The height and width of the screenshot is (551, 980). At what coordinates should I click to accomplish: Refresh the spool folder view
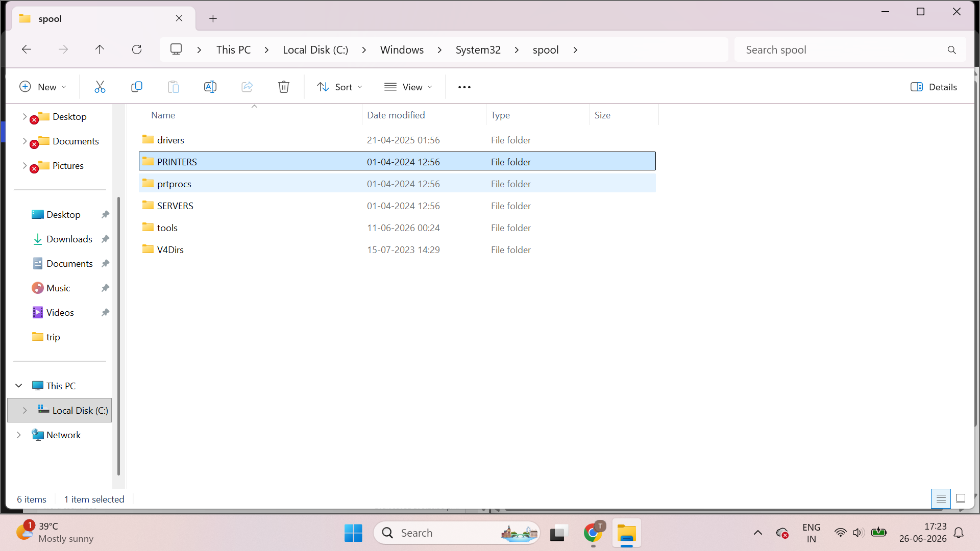(137, 49)
